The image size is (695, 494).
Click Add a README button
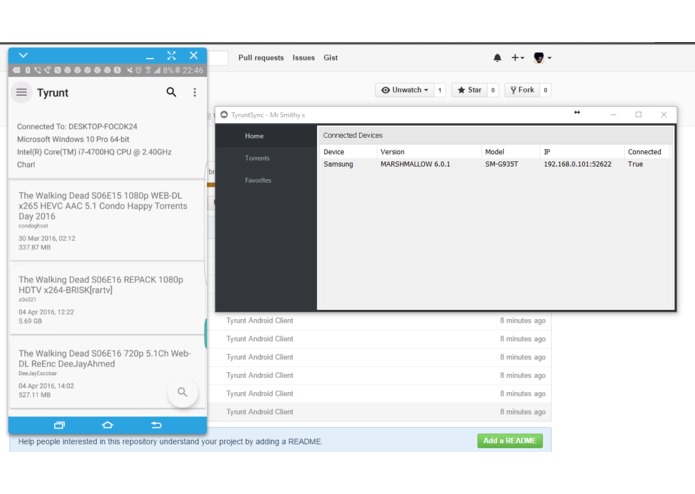click(x=510, y=441)
